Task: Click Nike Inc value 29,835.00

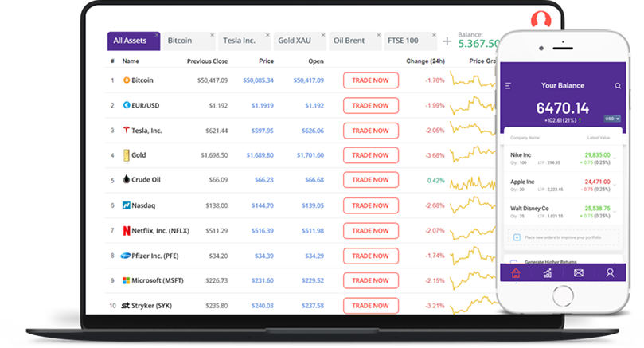Action: (x=598, y=155)
